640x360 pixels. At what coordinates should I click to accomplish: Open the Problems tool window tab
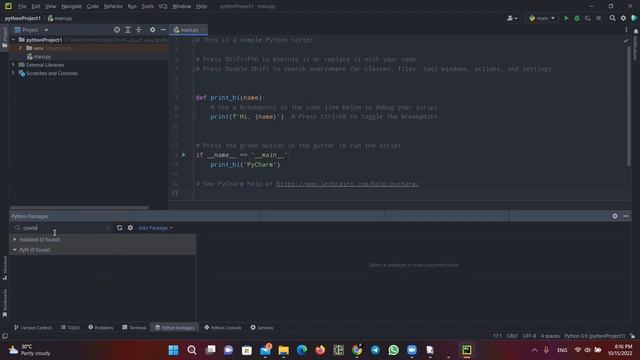point(101,327)
